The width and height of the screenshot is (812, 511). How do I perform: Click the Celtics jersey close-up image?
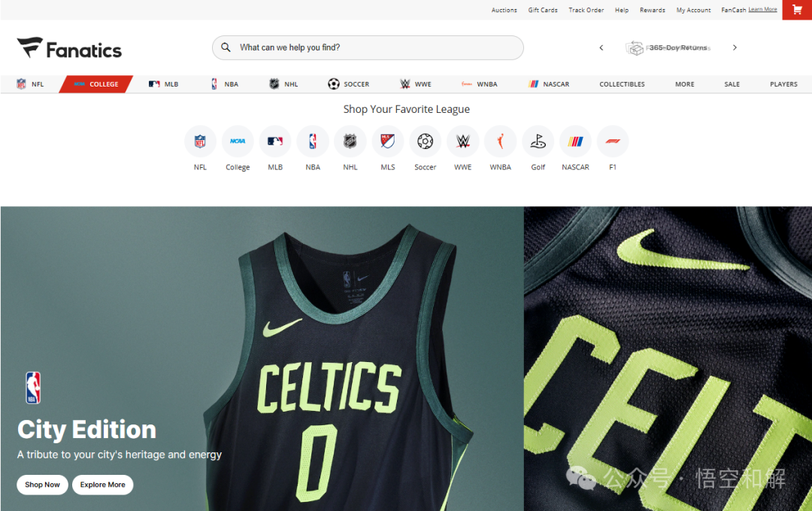668,359
